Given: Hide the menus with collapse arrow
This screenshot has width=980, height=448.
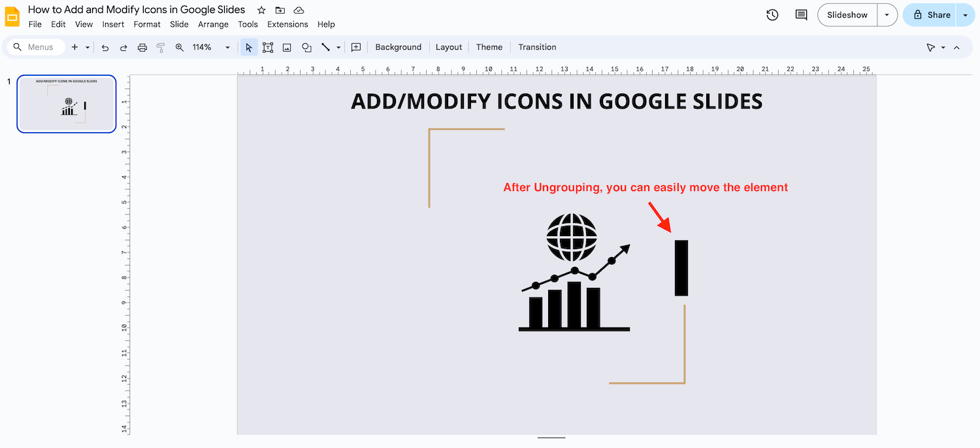Looking at the screenshot, I should (x=956, y=48).
